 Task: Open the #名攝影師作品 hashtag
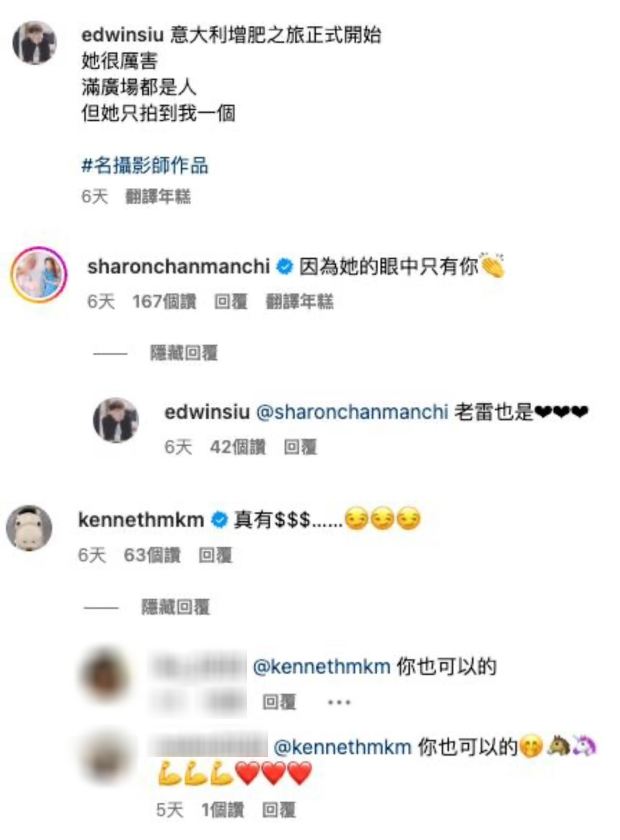tap(145, 165)
